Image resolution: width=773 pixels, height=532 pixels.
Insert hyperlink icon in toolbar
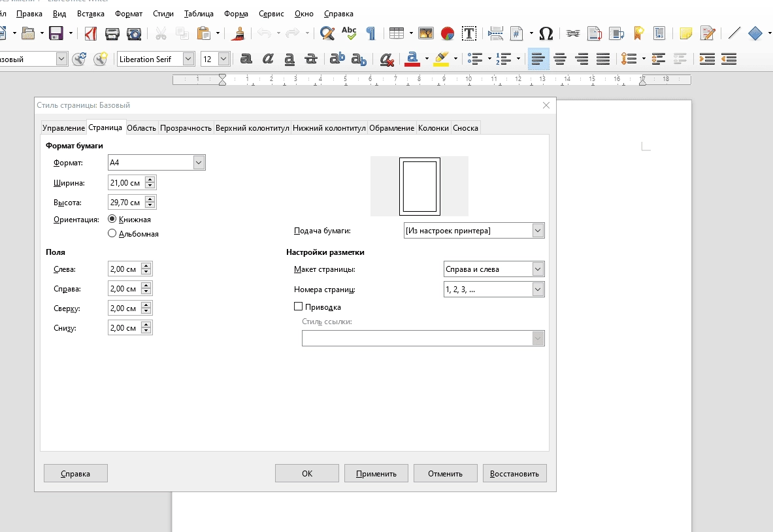(x=573, y=33)
